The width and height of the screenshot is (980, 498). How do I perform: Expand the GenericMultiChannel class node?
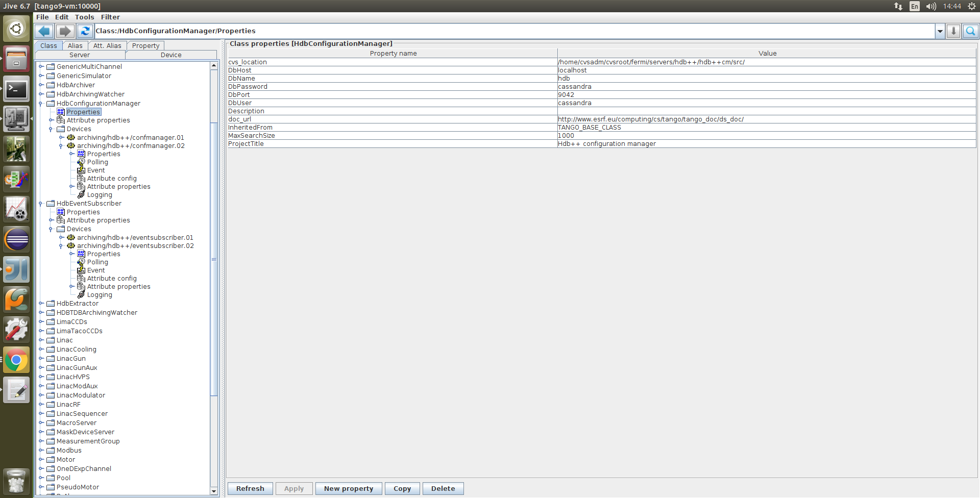pos(41,66)
